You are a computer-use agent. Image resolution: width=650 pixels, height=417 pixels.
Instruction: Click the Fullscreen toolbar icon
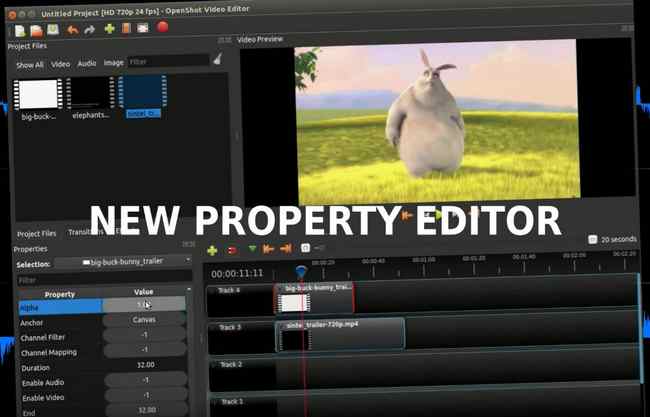(143, 28)
